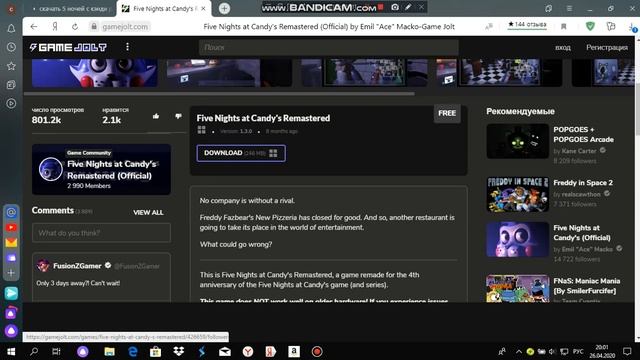
Task: Close the Five Nights at Candy's tab
Action: [204, 8]
